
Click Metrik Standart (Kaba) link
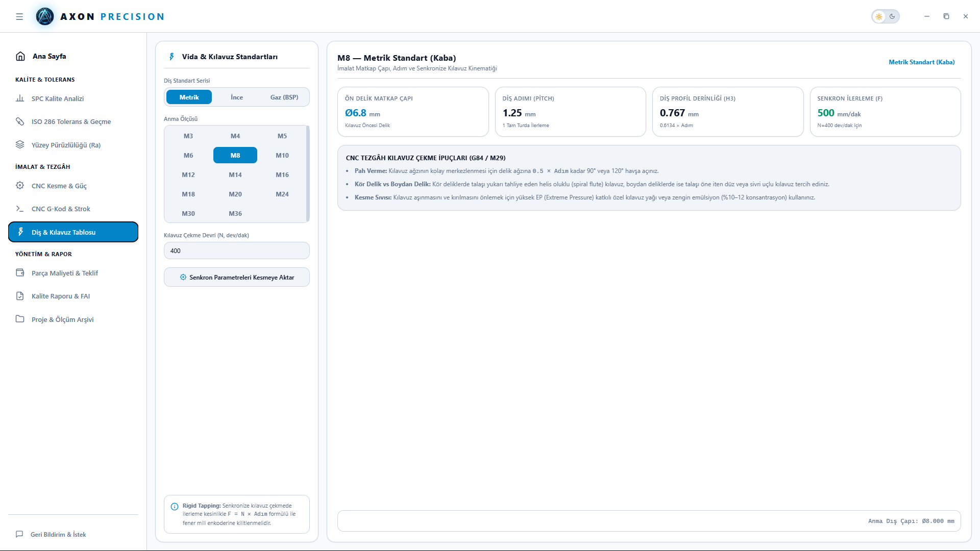click(921, 62)
